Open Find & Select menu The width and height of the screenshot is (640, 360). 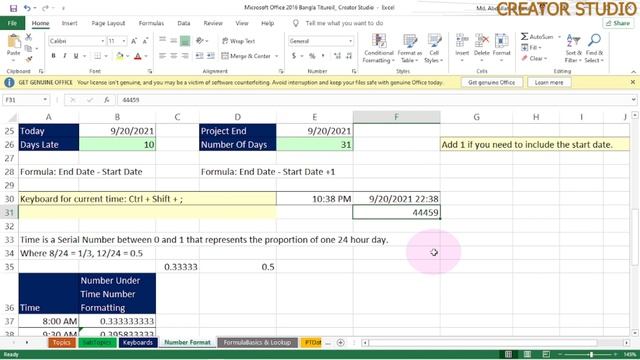point(594,49)
